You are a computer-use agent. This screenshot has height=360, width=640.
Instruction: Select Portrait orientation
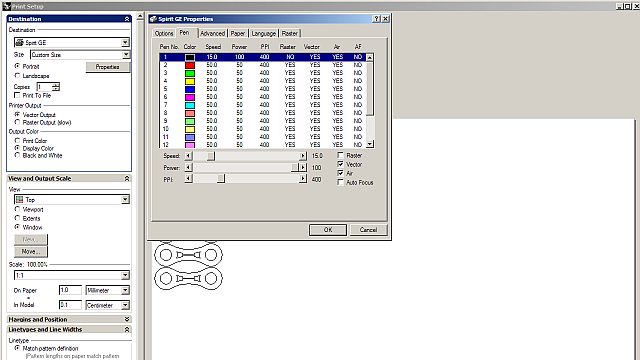click(17, 66)
